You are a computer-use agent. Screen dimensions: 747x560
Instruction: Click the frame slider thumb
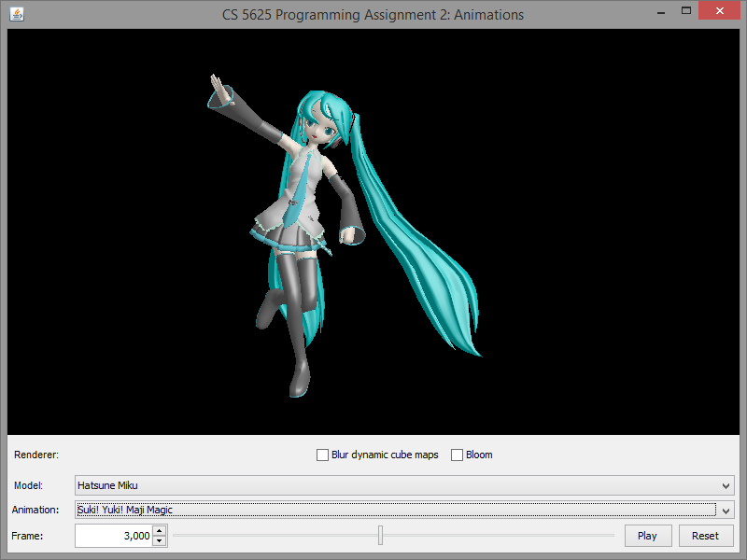[x=380, y=535]
